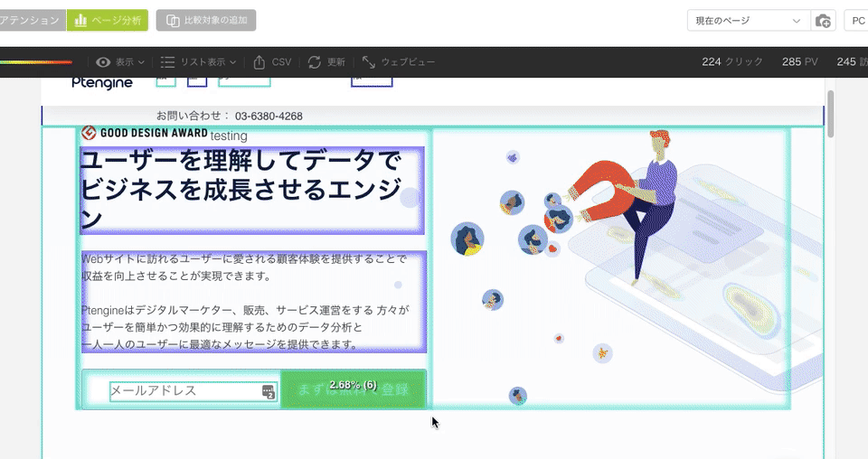
Task: Click the green まずは無料で登録 button
Action: (x=354, y=389)
